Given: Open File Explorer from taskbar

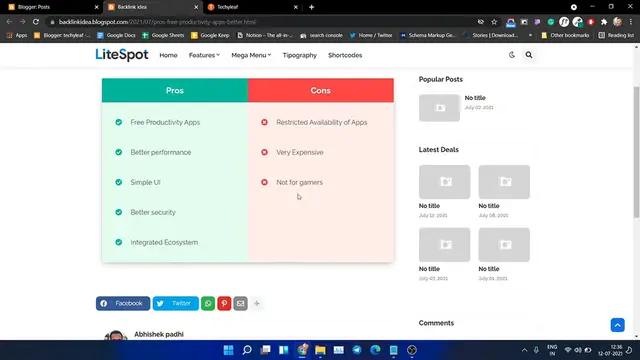Looking at the screenshot, I should click(320, 350).
